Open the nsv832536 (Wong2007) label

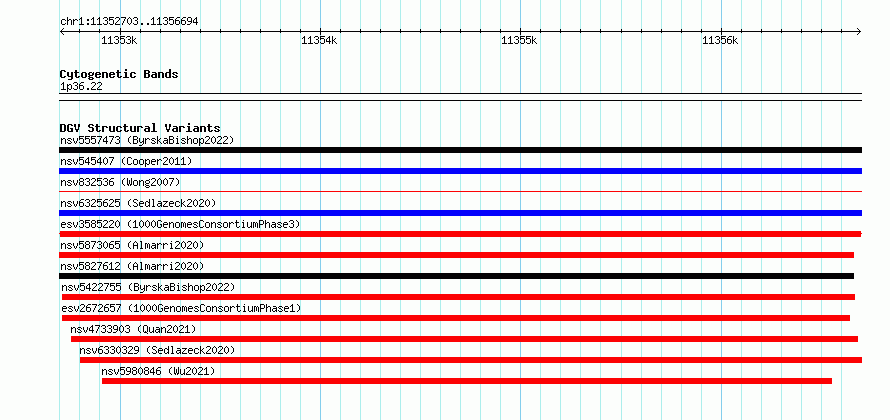[120, 182]
